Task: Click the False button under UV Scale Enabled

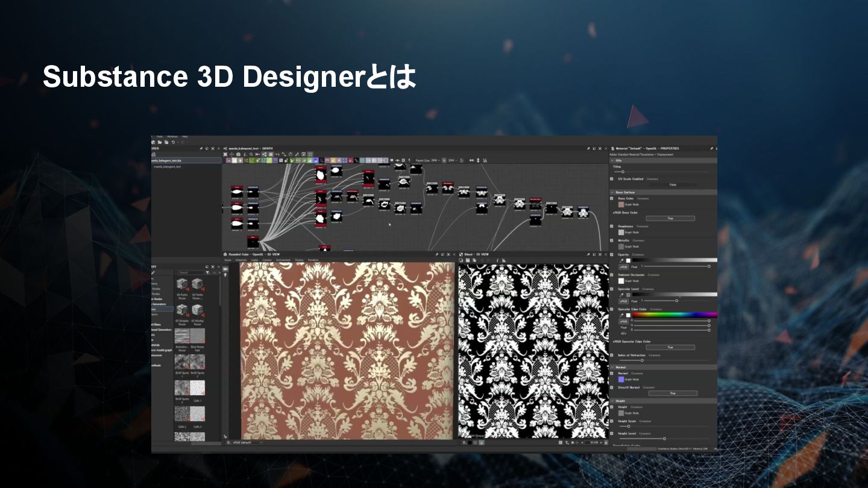Action: tap(673, 185)
